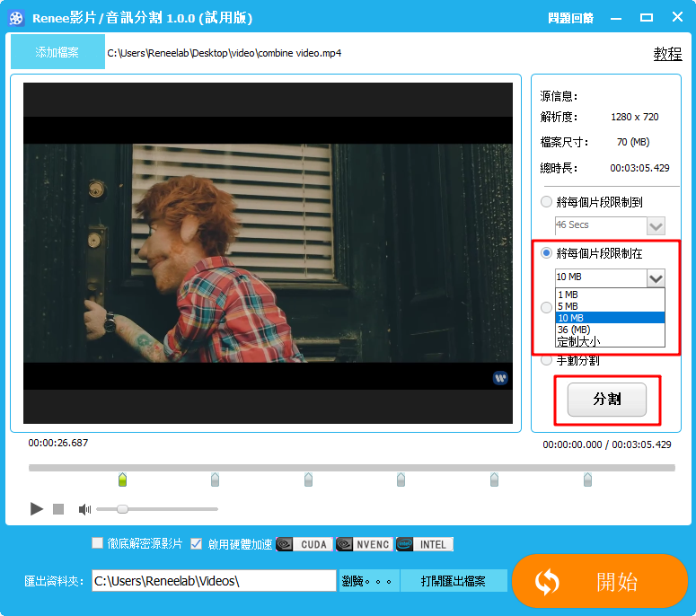
Task: Click the CUDA acceleration badge
Action: point(304,544)
